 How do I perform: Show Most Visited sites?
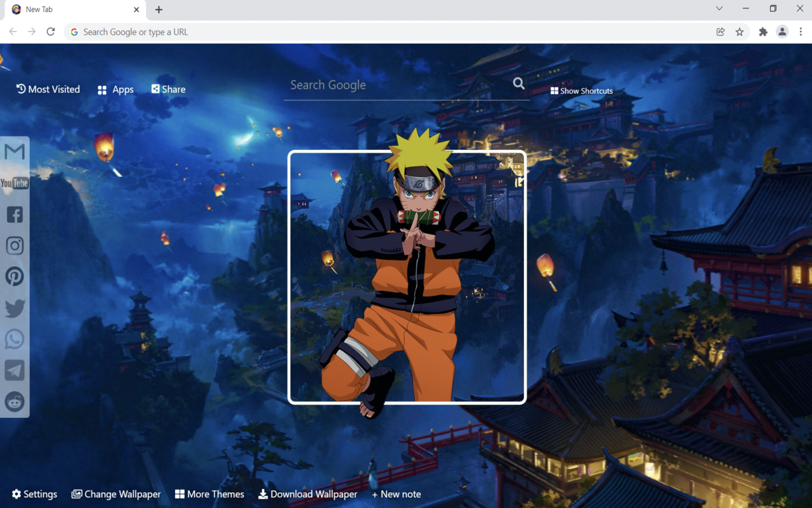[48, 90]
